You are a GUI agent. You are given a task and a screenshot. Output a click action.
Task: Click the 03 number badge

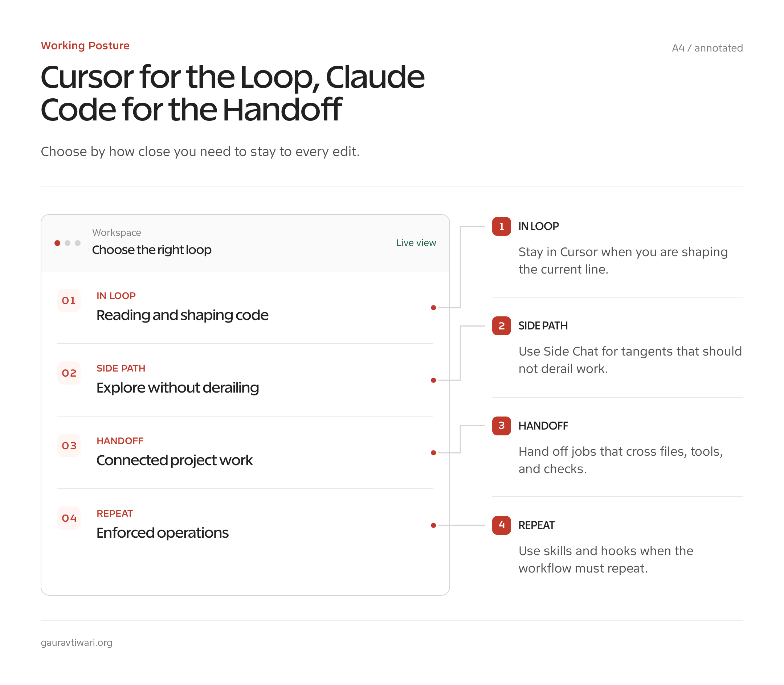coord(69,446)
